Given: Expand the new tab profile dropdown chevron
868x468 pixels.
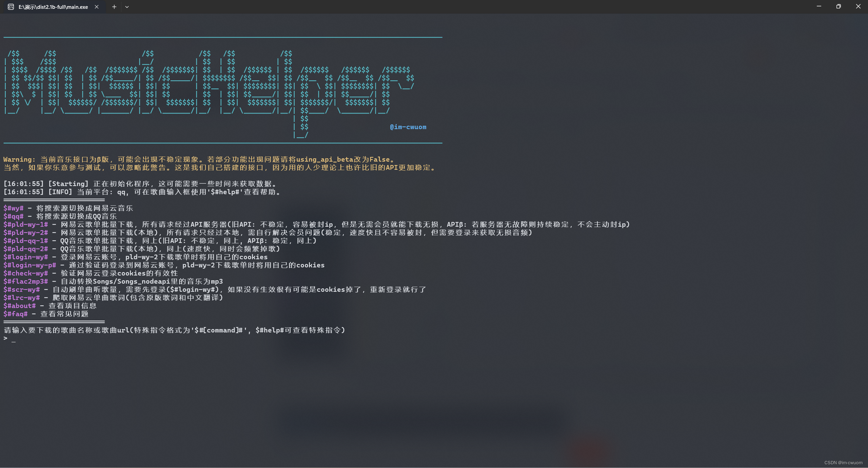Looking at the screenshot, I should pos(127,7).
